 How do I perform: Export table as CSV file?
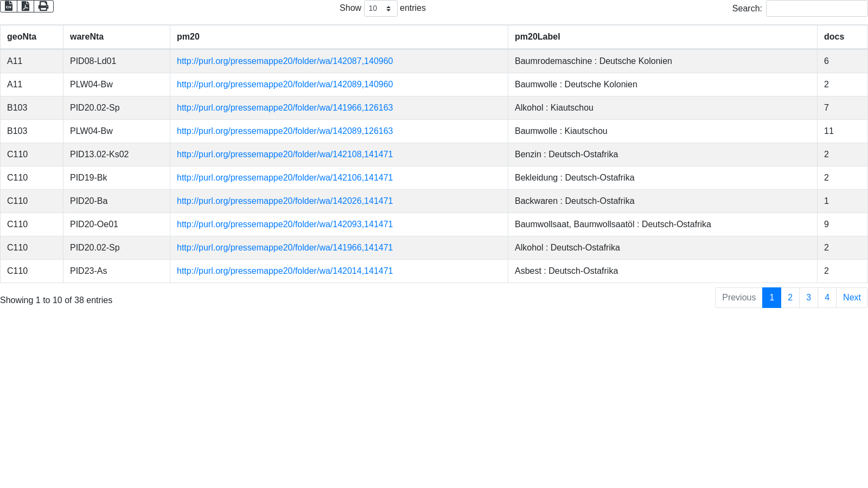[9, 6]
